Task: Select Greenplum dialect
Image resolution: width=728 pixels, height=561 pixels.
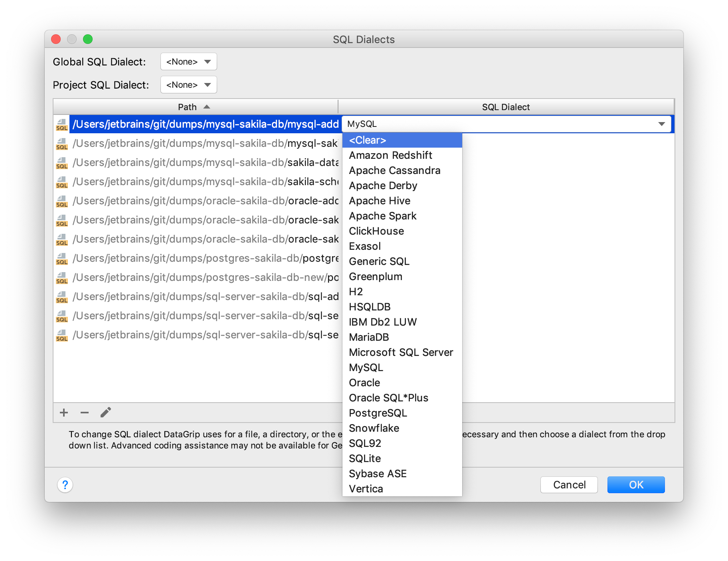Action: click(402, 277)
